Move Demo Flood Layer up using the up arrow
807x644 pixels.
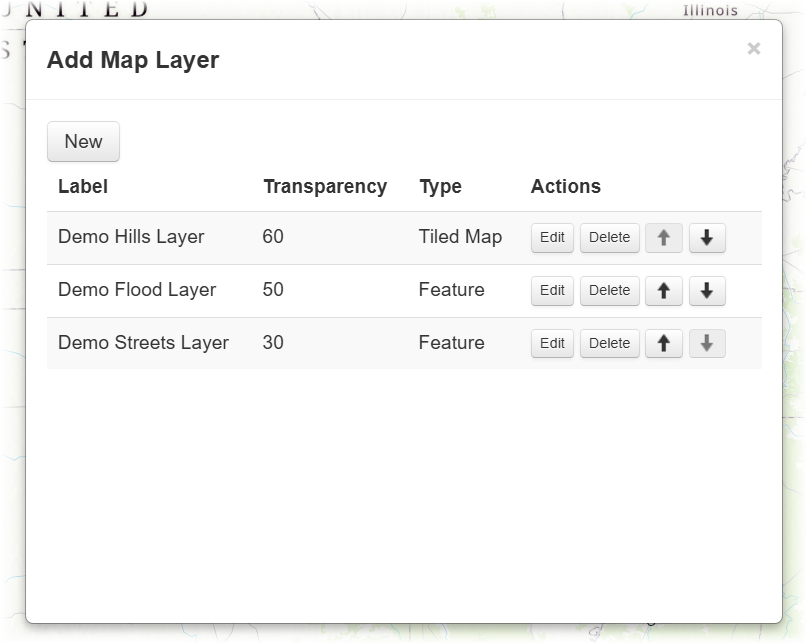pos(663,290)
